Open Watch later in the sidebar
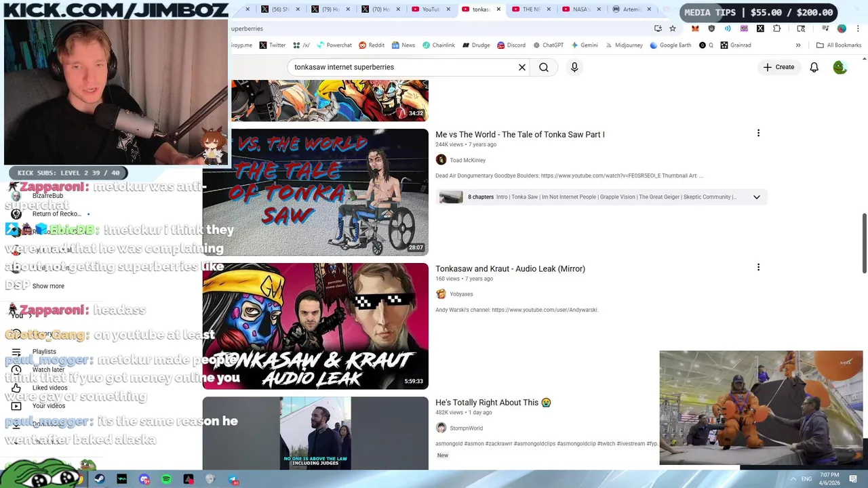Image resolution: width=868 pixels, height=488 pixels. coord(48,370)
